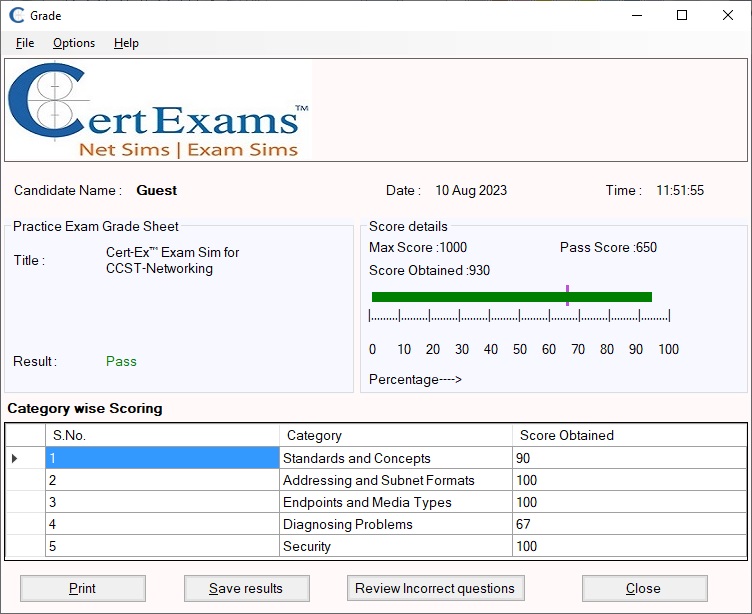
Task: Click the green score progress bar
Action: point(512,297)
